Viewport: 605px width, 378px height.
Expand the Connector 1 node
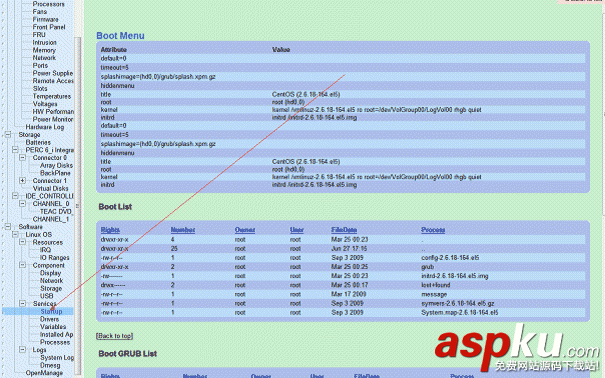click(22, 181)
